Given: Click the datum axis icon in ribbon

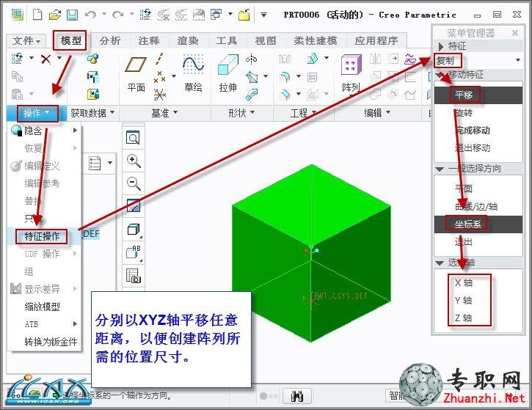Looking at the screenshot, I should click(159, 59).
